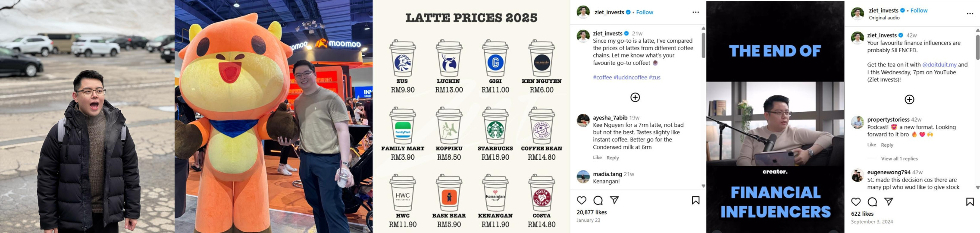The width and height of the screenshot is (980, 233).
Task: Open the Moomoo mascot photo
Action: pos(273,116)
